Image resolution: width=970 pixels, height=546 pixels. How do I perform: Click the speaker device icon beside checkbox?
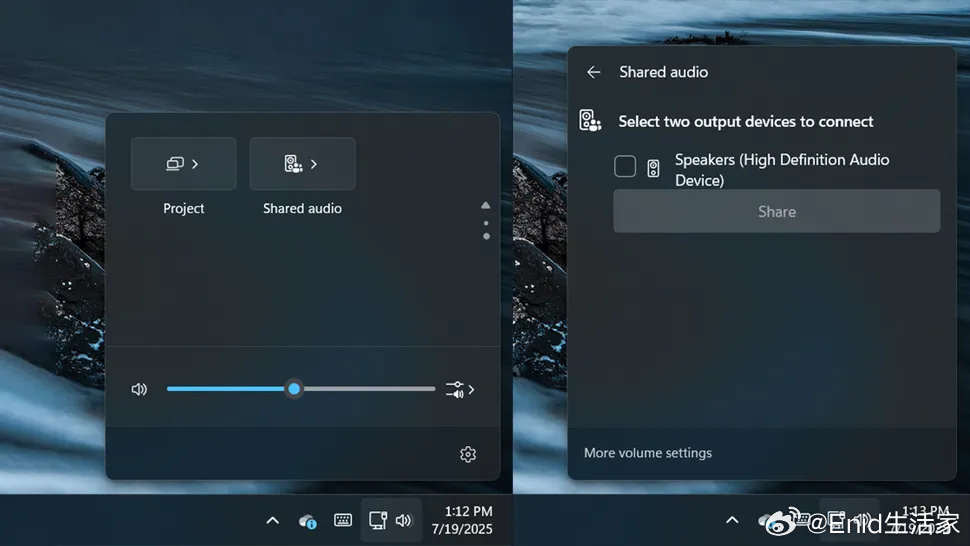(x=653, y=168)
